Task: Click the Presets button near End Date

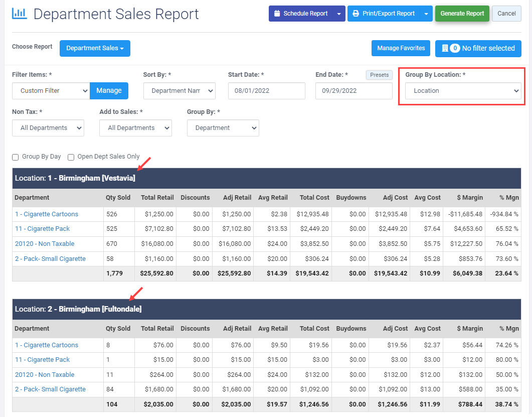Action: [x=379, y=75]
